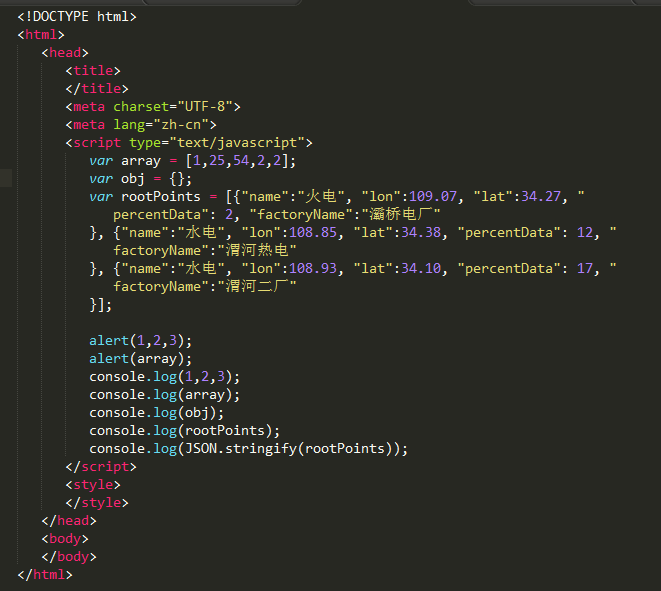Click the opening <head> tag

click(x=65, y=53)
